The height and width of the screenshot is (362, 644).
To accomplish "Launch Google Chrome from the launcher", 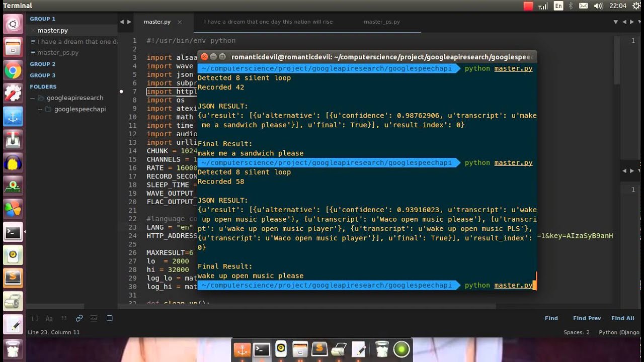I will 13,71.
